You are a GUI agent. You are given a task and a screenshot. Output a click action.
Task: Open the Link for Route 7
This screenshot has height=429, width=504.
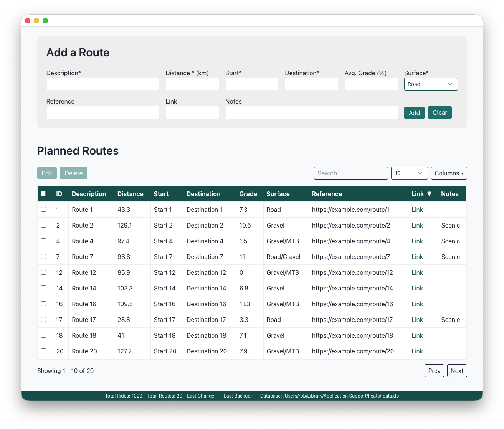coord(417,257)
